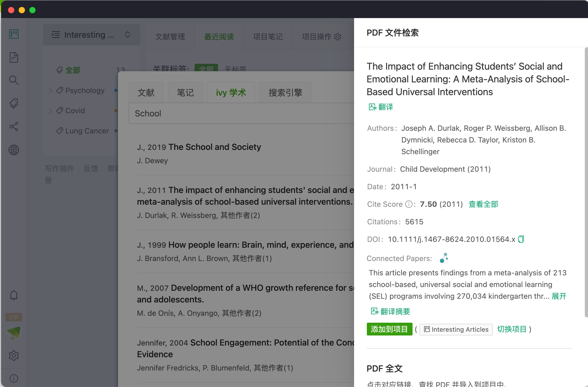Screen dimensions: 588x387
Task: Click the School search input field
Action: pyautogui.click(x=241, y=113)
